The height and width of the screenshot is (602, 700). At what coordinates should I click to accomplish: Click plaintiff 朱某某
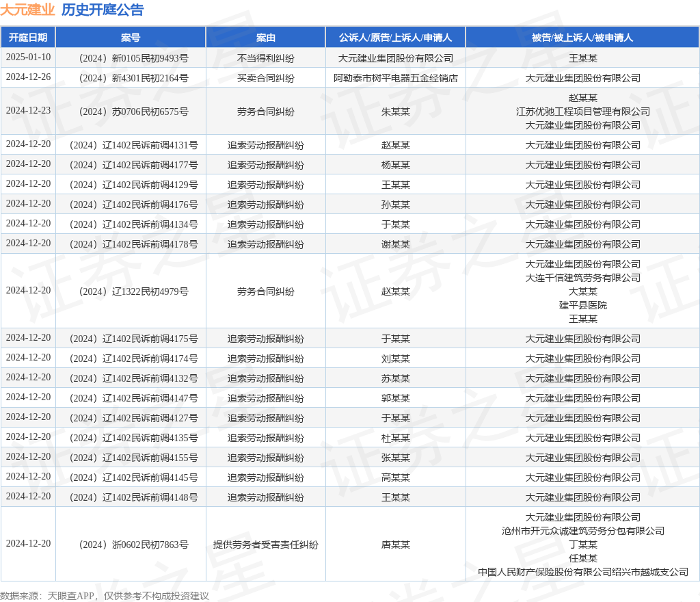click(x=396, y=112)
